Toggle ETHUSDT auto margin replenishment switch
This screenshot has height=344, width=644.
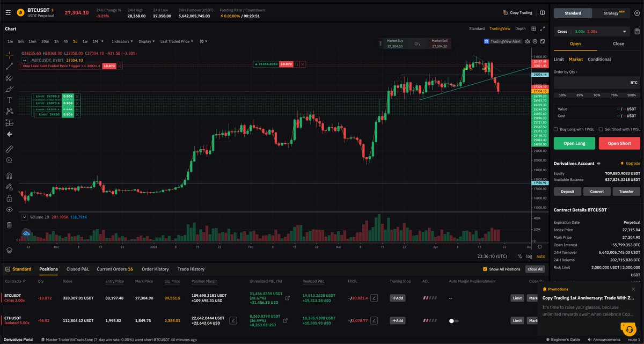click(454, 320)
